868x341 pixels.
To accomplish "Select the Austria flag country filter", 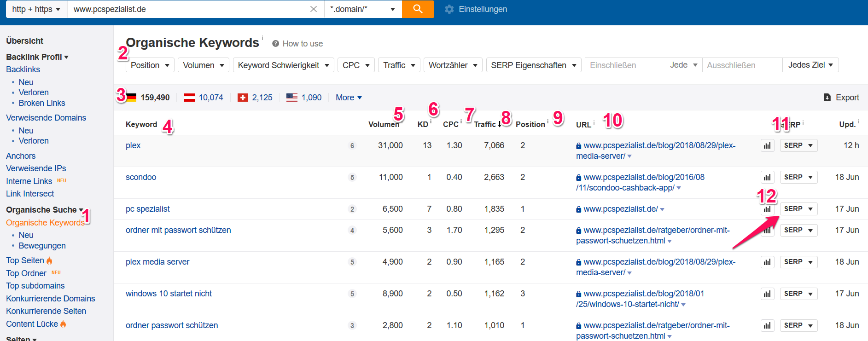I will (189, 98).
